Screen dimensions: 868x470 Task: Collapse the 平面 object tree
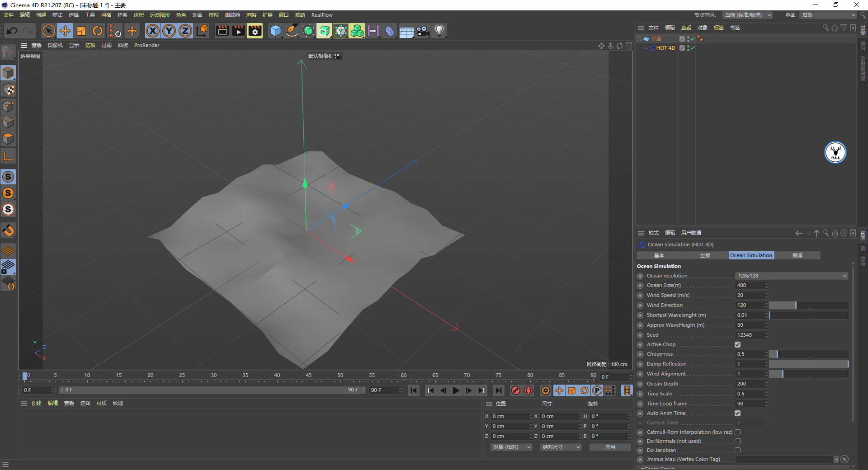pos(639,39)
